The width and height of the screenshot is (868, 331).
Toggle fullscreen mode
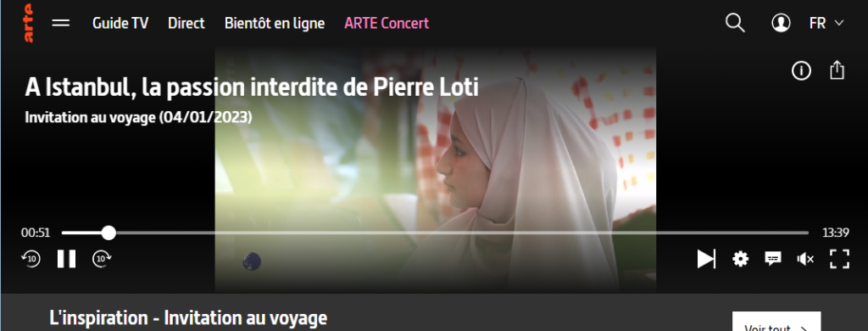coord(839,259)
